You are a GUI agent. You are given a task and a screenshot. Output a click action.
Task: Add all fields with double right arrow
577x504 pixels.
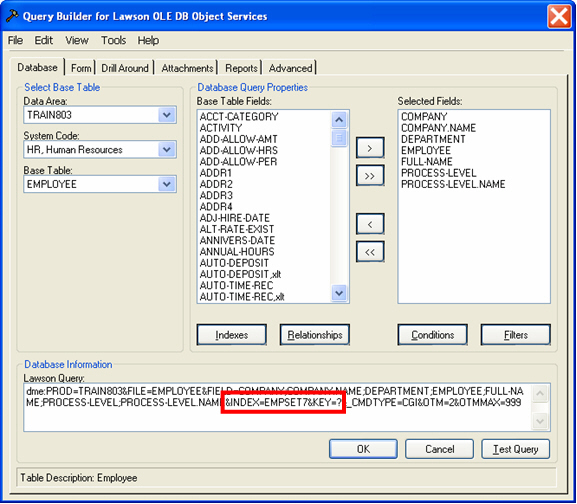pyautogui.click(x=370, y=176)
